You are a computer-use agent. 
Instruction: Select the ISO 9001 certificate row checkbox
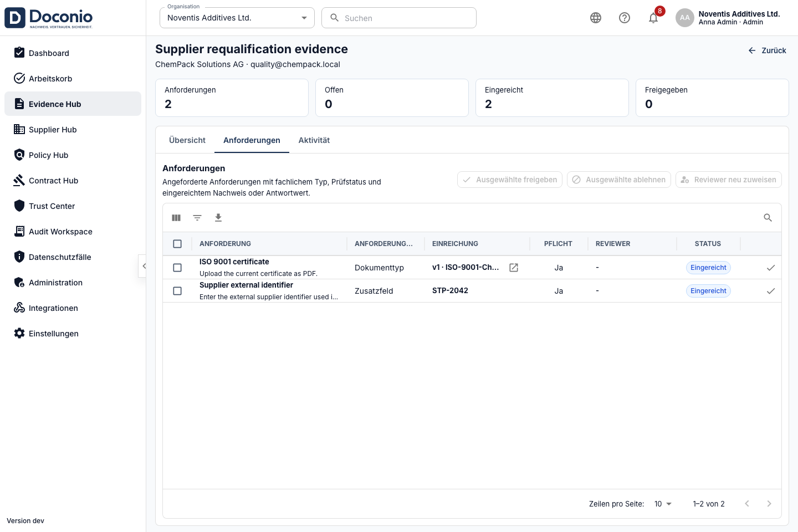tap(177, 268)
